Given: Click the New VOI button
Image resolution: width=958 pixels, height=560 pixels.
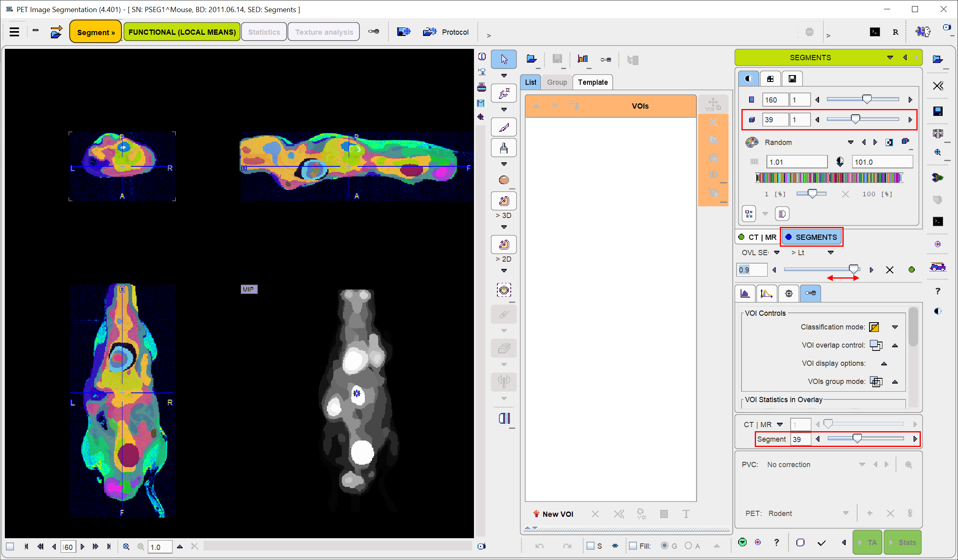Looking at the screenshot, I should coord(553,514).
